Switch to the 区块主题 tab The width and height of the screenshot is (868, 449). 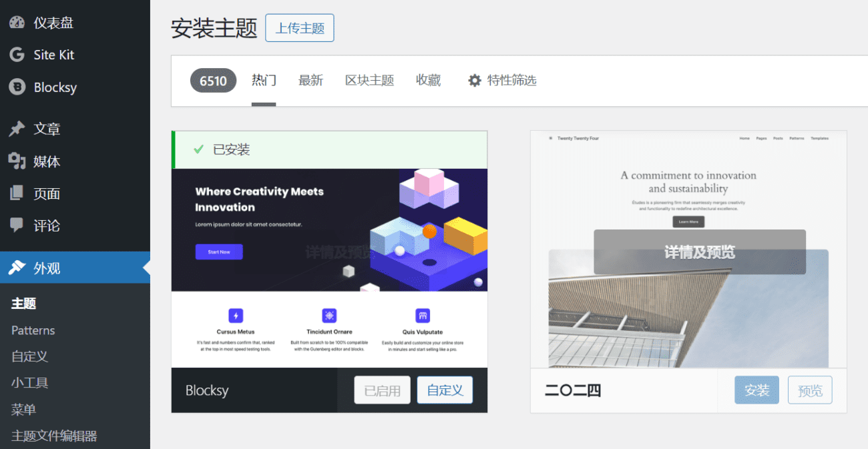369,81
